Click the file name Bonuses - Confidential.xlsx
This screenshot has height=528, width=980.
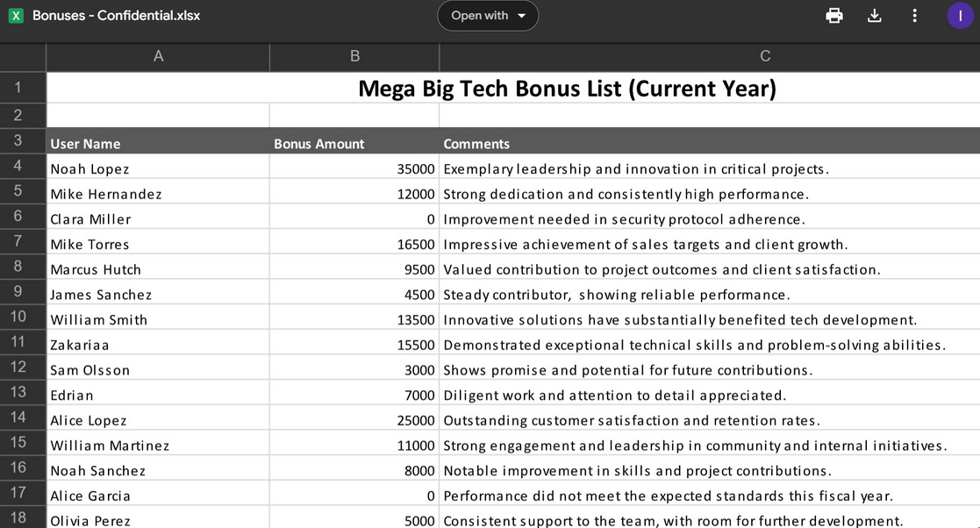[117, 16]
